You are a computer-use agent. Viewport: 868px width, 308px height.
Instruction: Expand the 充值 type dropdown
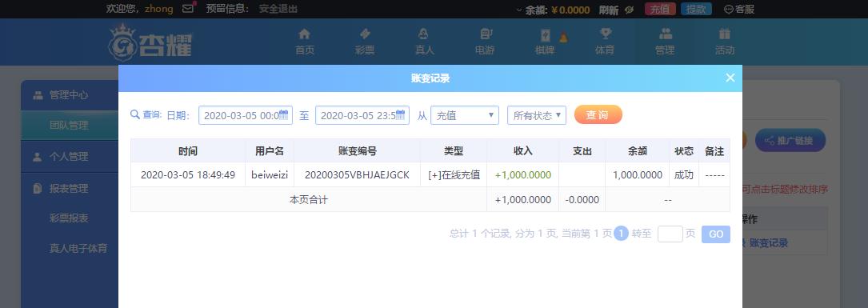(465, 115)
